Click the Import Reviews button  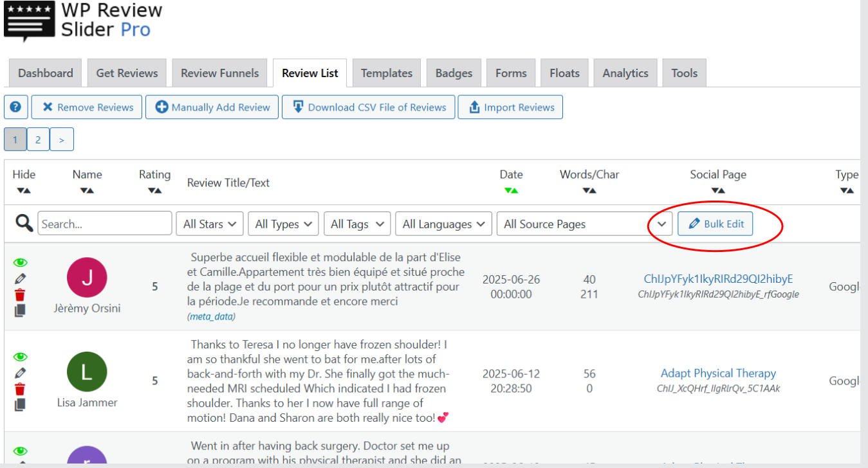(510, 107)
